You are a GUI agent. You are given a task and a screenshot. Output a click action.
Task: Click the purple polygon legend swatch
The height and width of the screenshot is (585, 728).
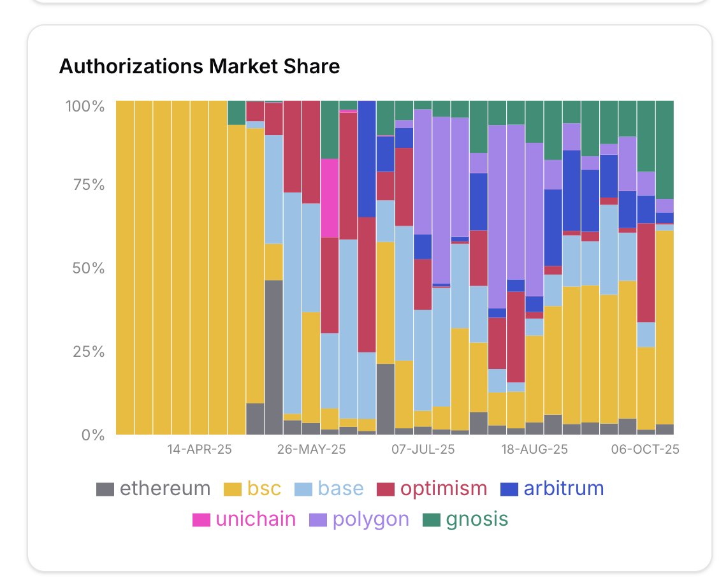tap(317, 520)
